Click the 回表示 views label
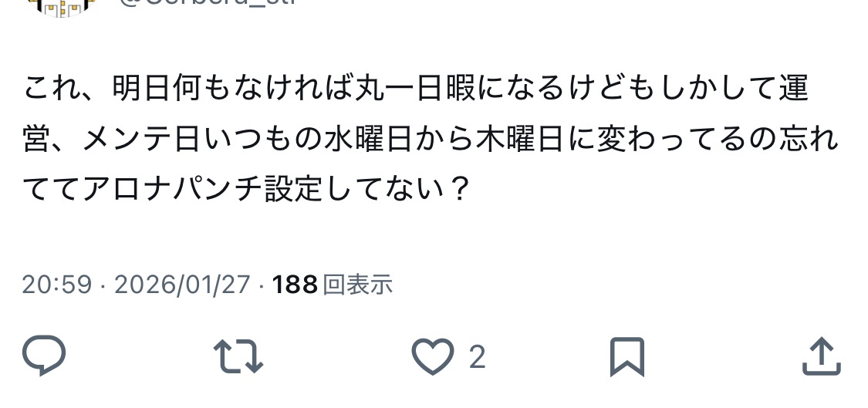The height and width of the screenshot is (408, 868). pyautogui.click(x=357, y=285)
